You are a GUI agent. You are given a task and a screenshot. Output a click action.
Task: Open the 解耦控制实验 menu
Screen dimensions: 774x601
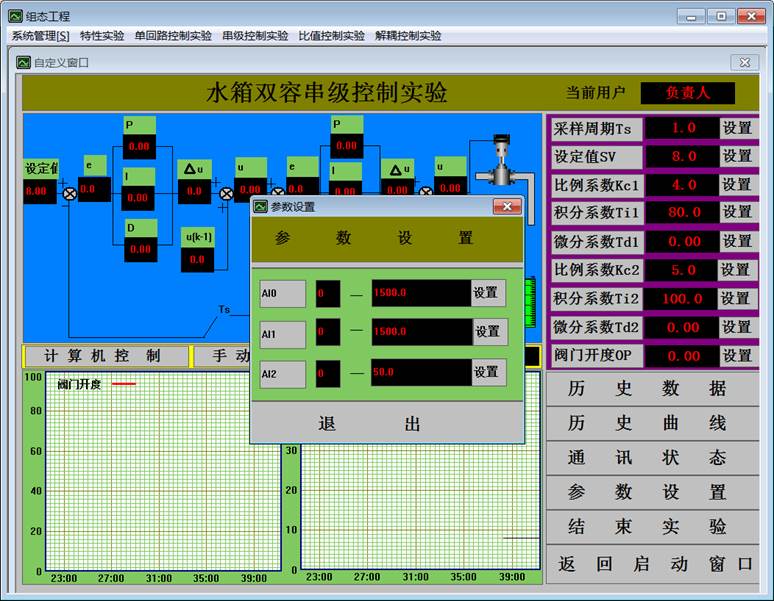408,36
